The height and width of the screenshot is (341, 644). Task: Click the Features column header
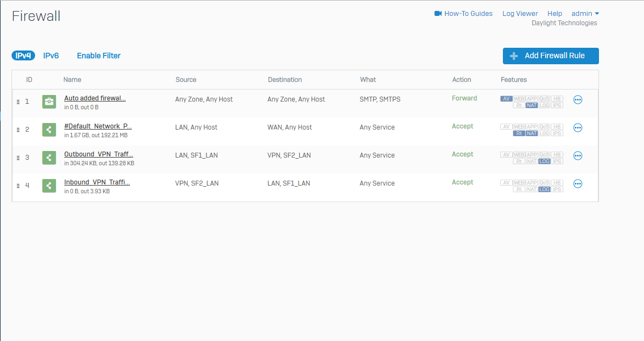(513, 80)
